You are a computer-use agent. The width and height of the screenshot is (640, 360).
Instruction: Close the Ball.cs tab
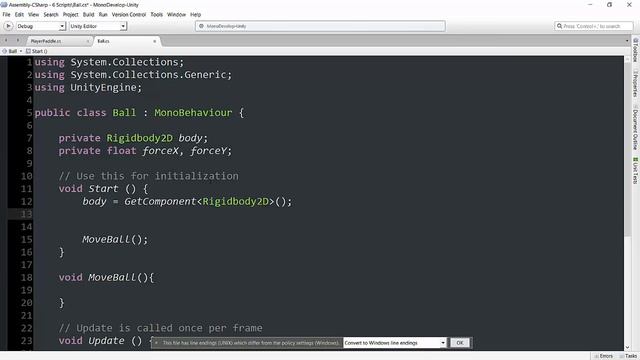[x=155, y=41]
